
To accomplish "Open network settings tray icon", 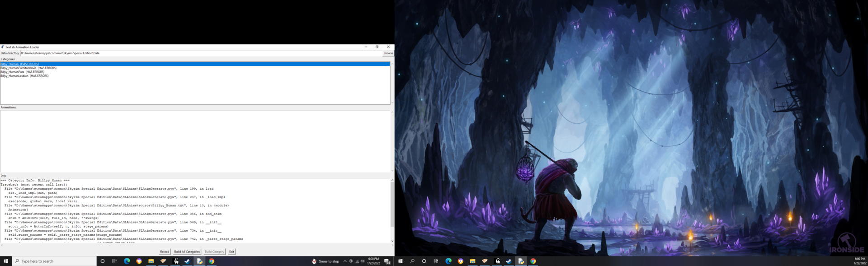I will [357, 261].
